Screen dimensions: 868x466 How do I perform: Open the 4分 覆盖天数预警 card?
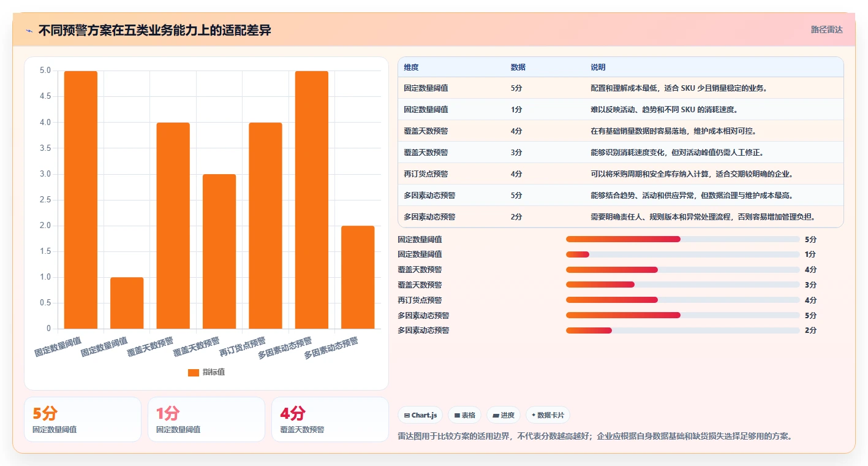(330, 419)
